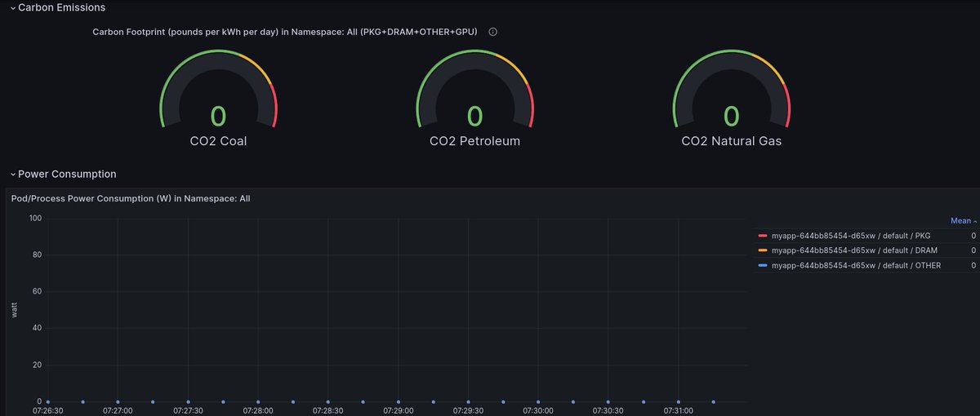This screenshot has height=416, width=980.
Task: Toggle the OTHER series in legend
Action: pyautogui.click(x=856, y=265)
